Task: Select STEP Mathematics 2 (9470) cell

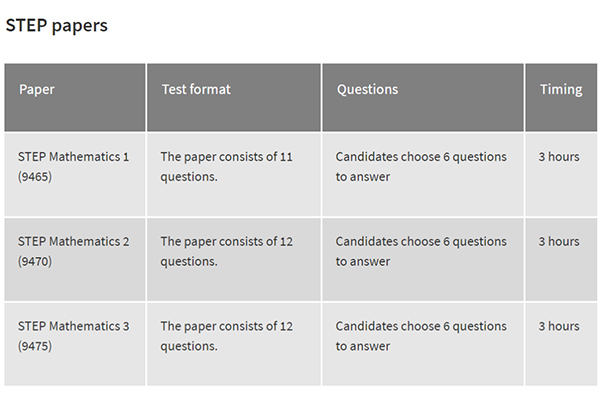Action: [75, 260]
